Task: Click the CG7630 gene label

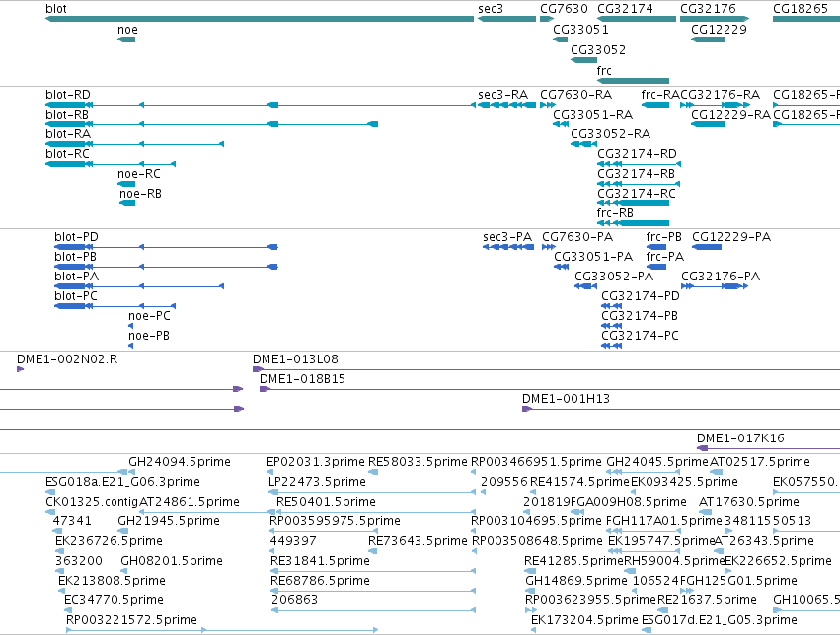Action: tap(564, 9)
